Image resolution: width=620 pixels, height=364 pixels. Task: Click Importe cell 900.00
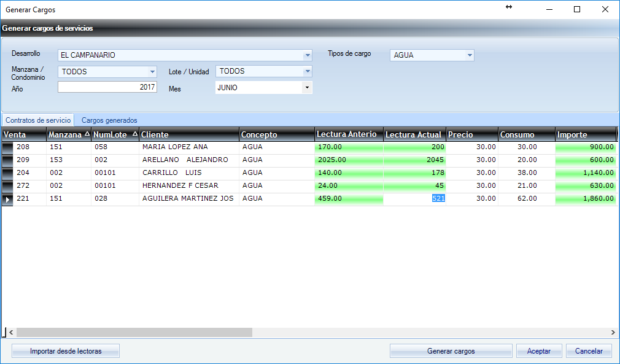[x=586, y=147]
